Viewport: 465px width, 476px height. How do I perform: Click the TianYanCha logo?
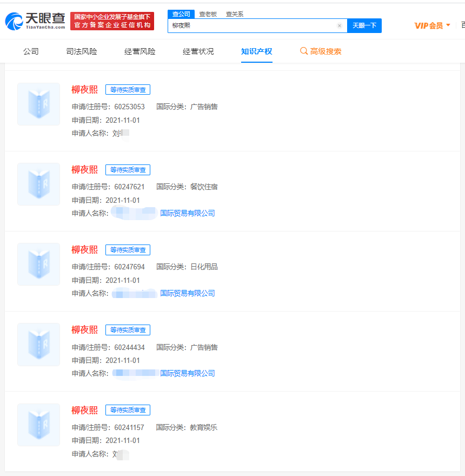click(35, 21)
